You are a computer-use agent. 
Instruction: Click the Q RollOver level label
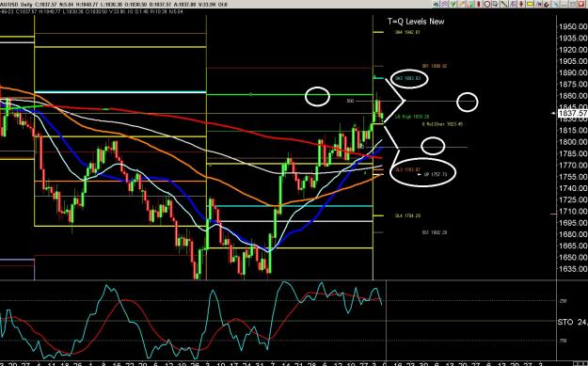[x=442, y=124]
